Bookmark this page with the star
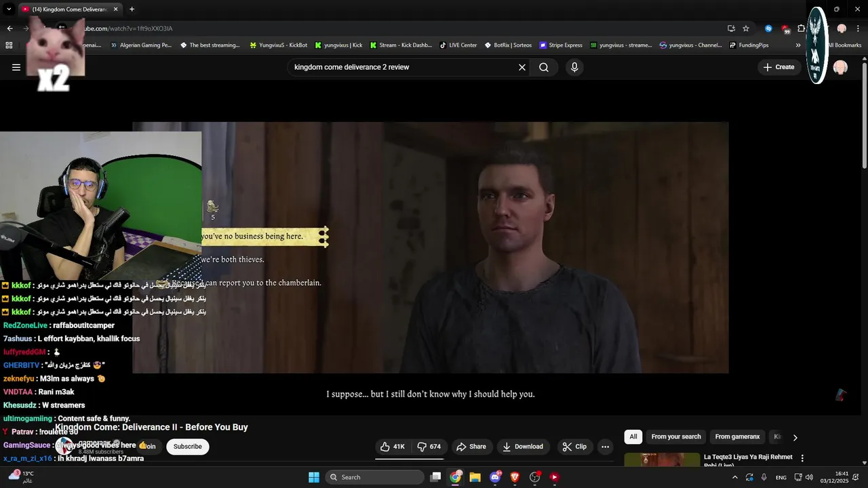Viewport: 868px width, 488px height. [x=746, y=28]
